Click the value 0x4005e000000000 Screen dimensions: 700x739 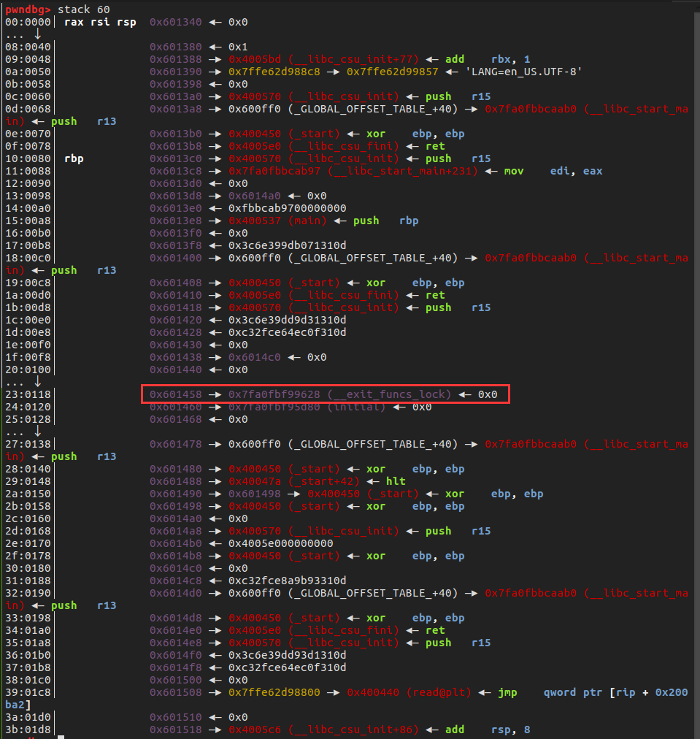click(x=281, y=543)
